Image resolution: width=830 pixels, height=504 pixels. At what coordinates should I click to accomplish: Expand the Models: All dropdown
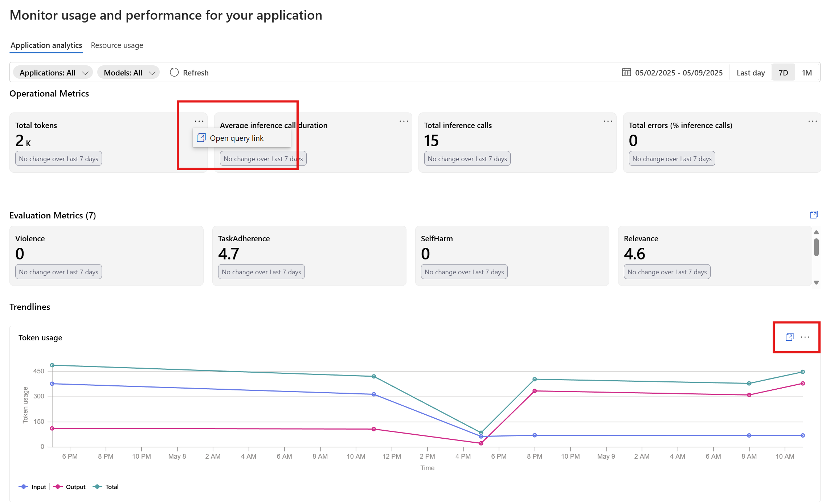tap(128, 73)
